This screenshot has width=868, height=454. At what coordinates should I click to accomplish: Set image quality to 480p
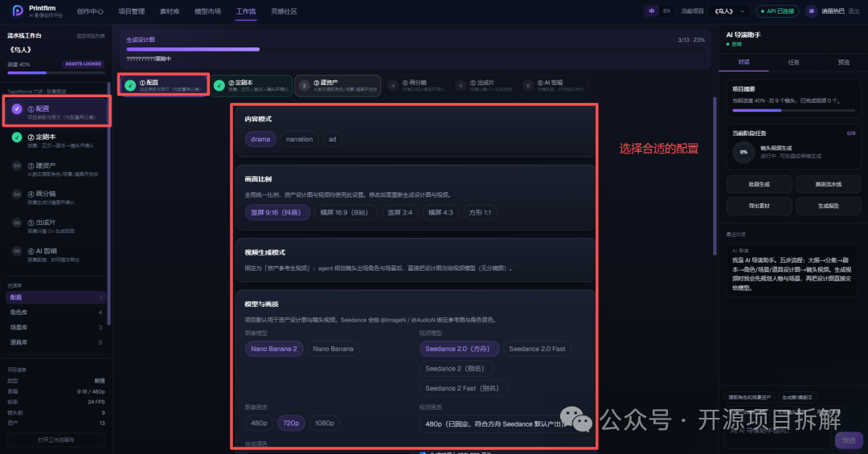point(259,423)
